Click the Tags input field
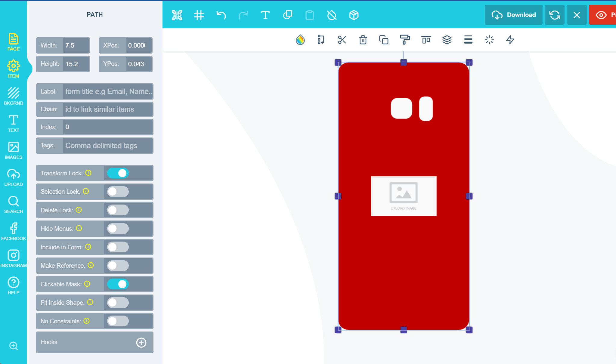616x364 pixels. click(108, 146)
